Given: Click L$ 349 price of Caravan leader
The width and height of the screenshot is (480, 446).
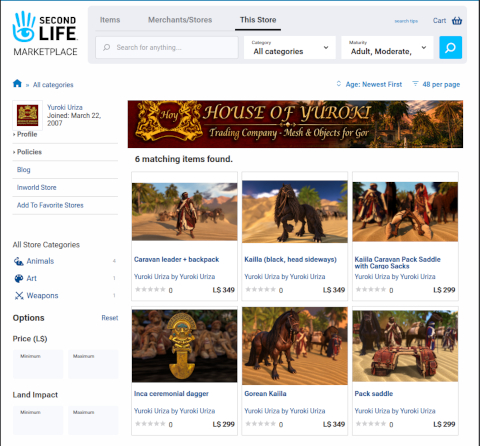Looking at the screenshot, I should click(224, 290).
